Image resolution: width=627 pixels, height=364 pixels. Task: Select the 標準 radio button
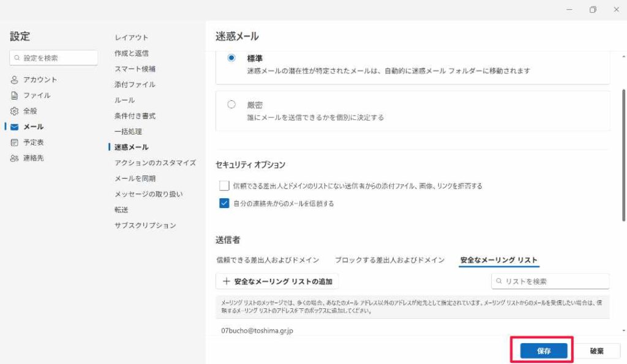[231, 58]
